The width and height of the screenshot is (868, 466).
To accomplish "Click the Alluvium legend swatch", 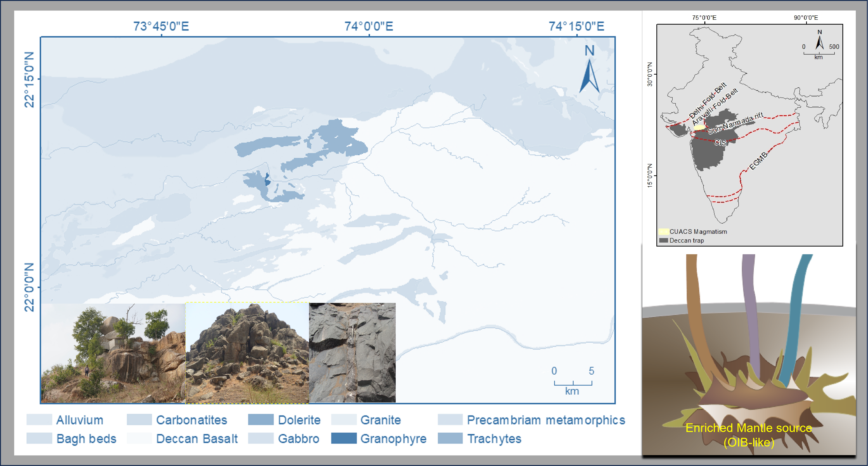I will pos(39,420).
